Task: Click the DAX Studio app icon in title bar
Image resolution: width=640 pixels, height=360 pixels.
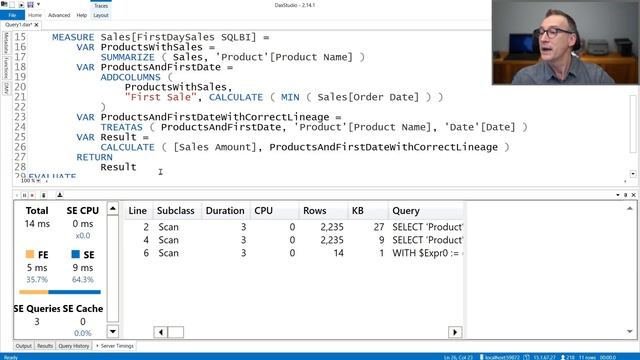Action: point(4,4)
